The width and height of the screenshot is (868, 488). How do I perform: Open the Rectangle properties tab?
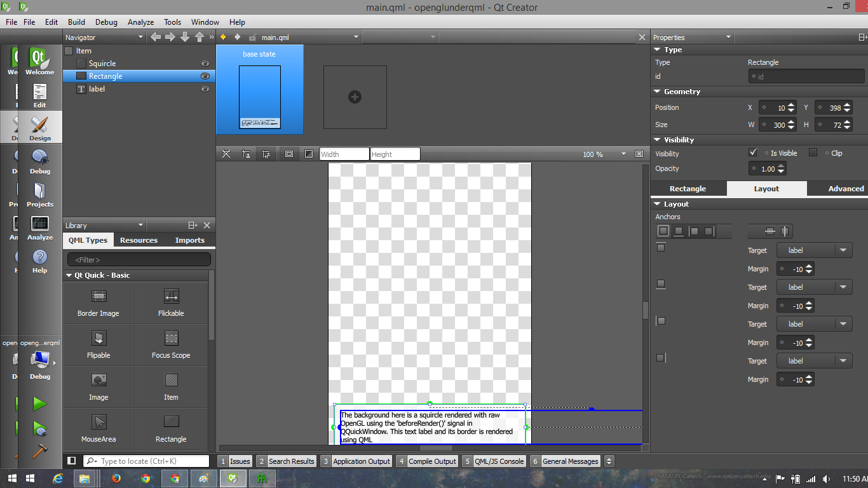pos(688,189)
